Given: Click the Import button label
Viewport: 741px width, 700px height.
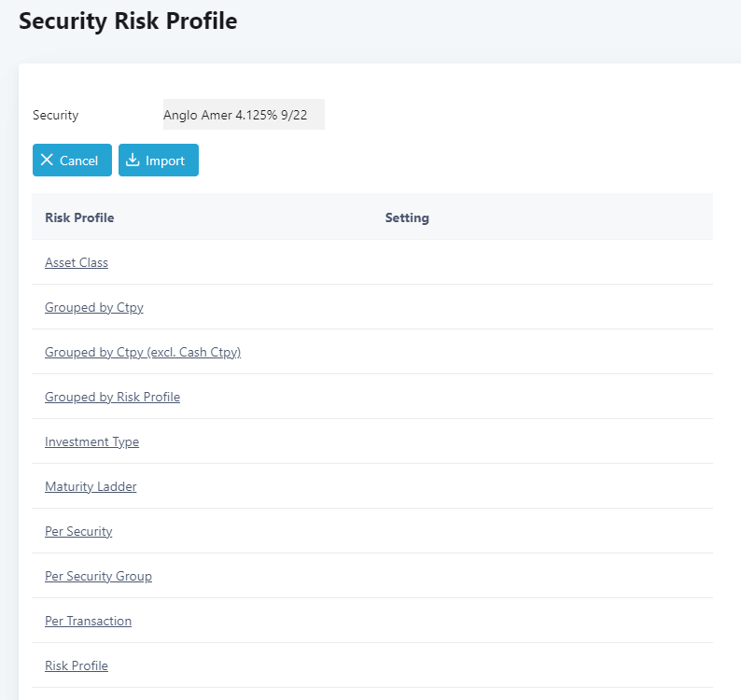Looking at the screenshot, I should (x=165, y=161).
